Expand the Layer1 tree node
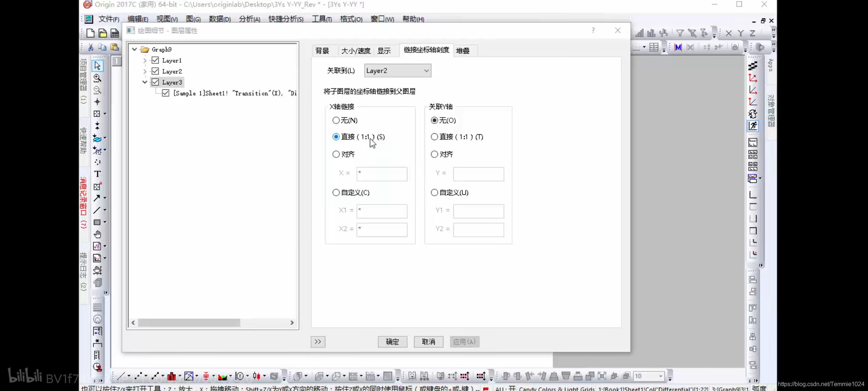868x391 pixels. (x=145, y=60)
